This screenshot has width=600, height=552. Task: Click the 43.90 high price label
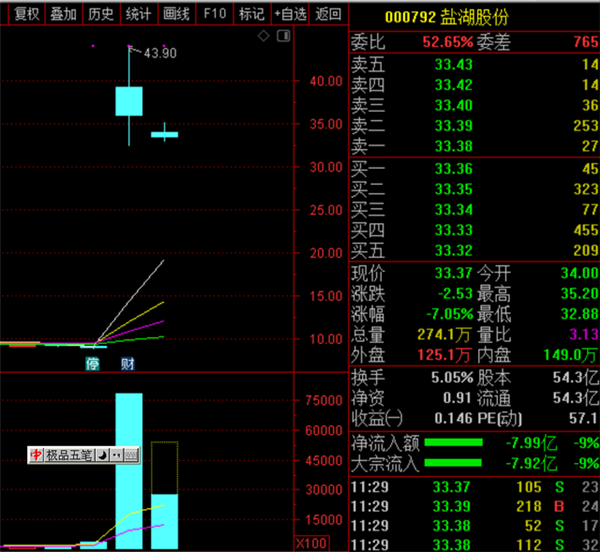pos(160,53)
